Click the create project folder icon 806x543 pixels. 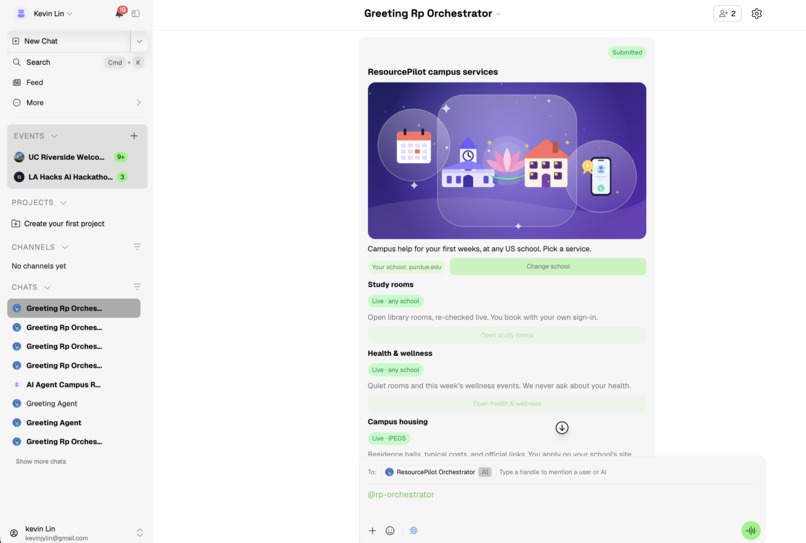point(15,223)
